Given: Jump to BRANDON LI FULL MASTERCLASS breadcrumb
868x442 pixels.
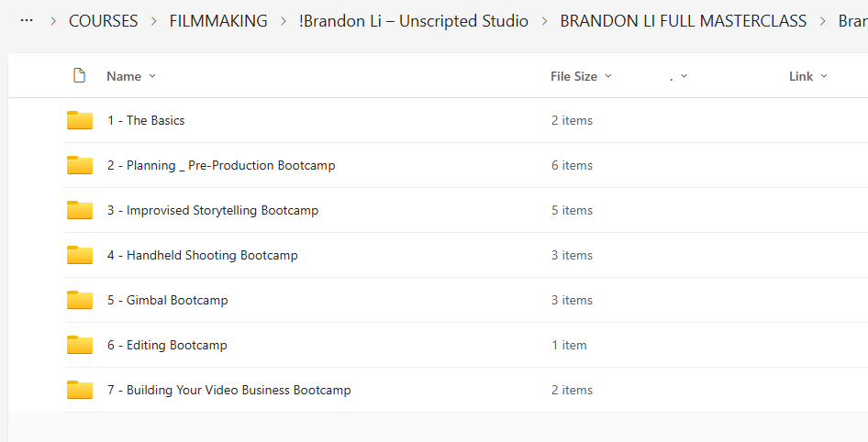Looking at the screenshot, I should tap(684, 21).
